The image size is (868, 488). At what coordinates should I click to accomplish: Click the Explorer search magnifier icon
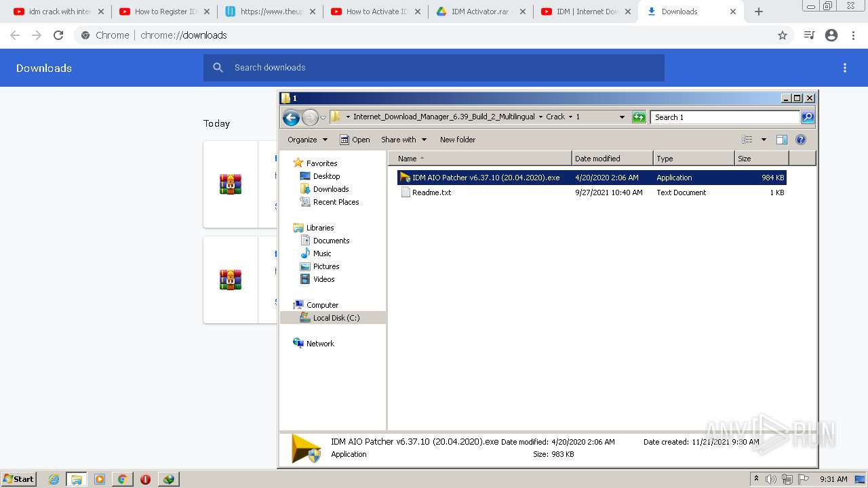[808, 117]
